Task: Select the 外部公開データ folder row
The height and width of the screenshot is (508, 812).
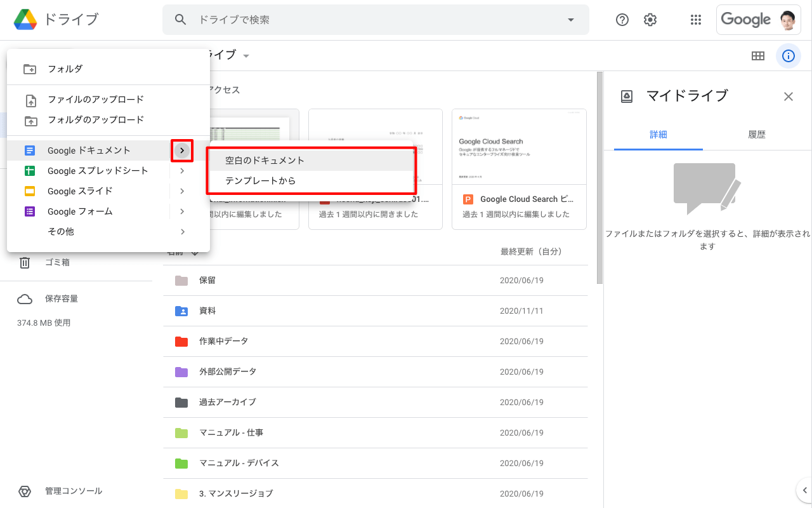Action: pos(376,371)
